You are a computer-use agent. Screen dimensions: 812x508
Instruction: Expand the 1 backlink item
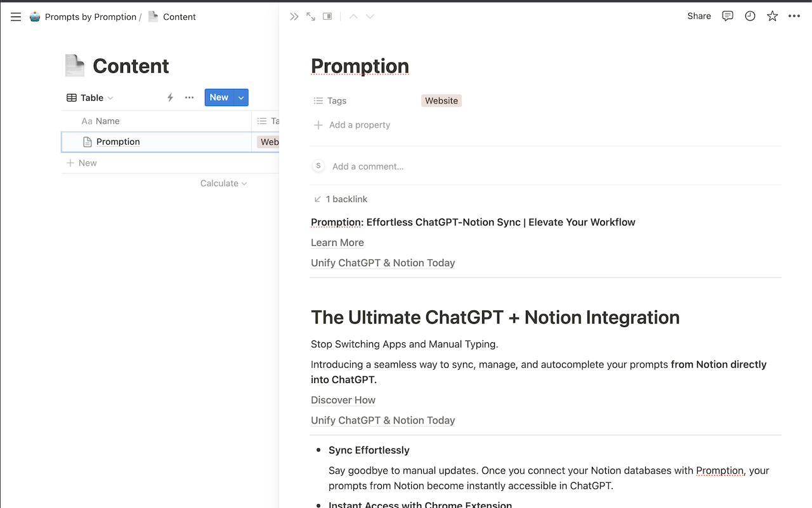coord(341,199)
